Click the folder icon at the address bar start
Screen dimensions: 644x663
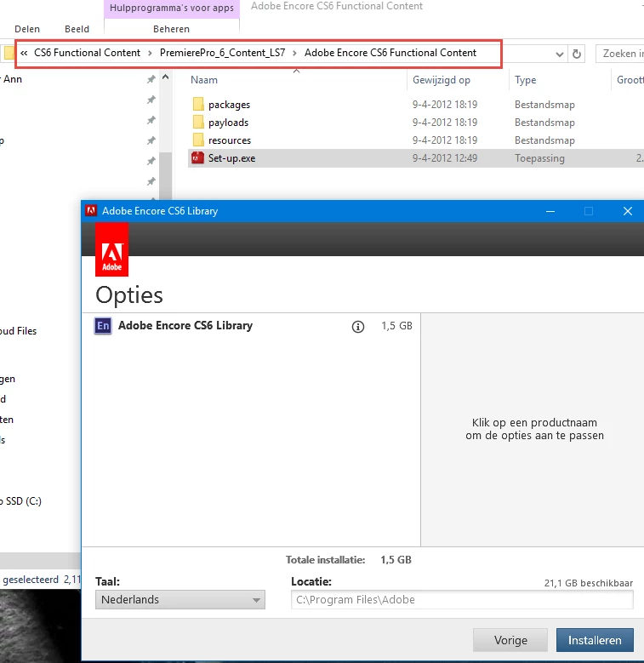pos(9,54)
